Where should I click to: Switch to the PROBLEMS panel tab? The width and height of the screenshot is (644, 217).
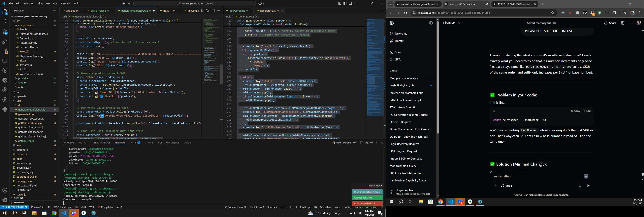69,143
